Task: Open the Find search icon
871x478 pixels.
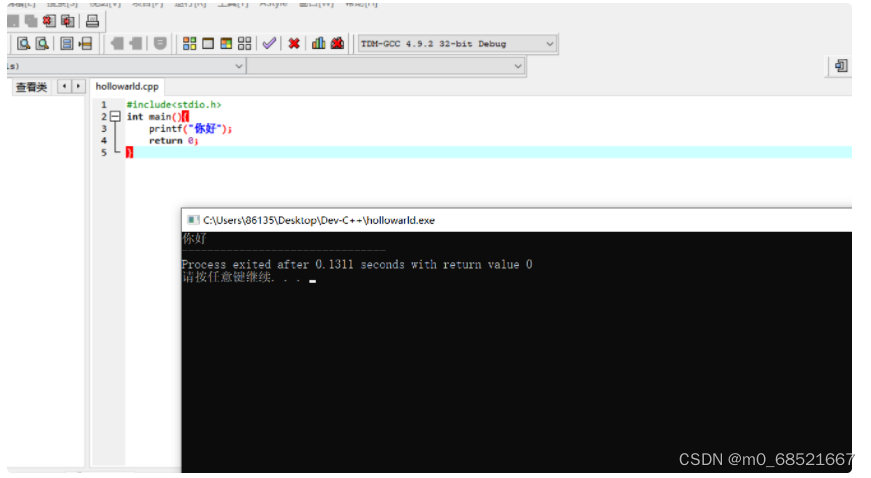Action: click(23, 43)
